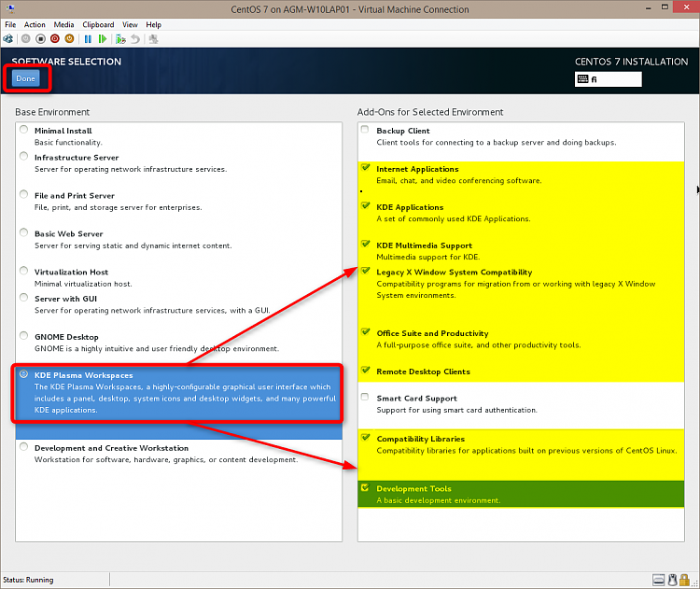This screenshot has height=589, width=700.
Task: Select File and Print Server option
Action: tap(23, 194)
